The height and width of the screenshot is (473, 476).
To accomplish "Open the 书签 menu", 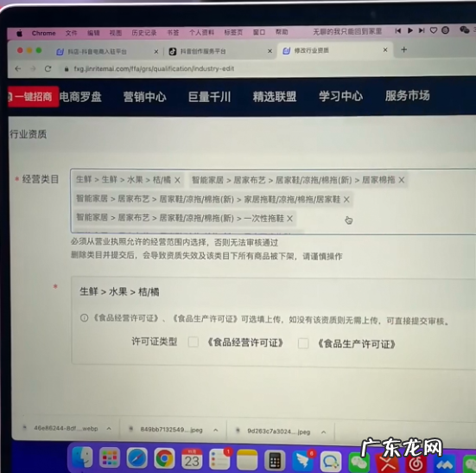I will [x=173, y=32].
